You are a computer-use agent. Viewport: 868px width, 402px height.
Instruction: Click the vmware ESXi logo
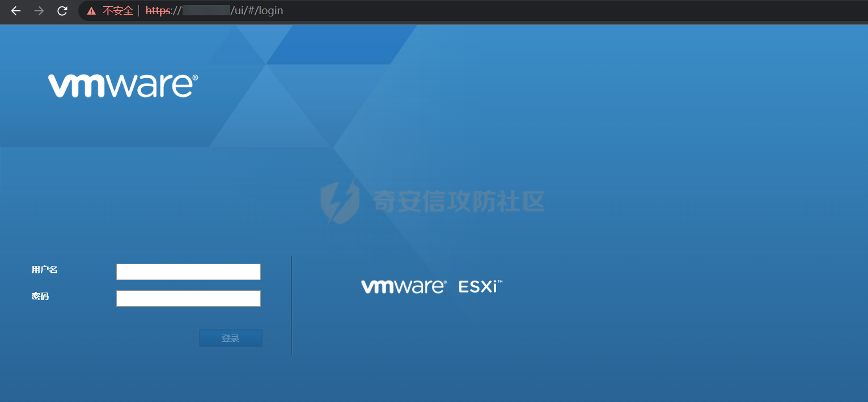tap(432, 286)
